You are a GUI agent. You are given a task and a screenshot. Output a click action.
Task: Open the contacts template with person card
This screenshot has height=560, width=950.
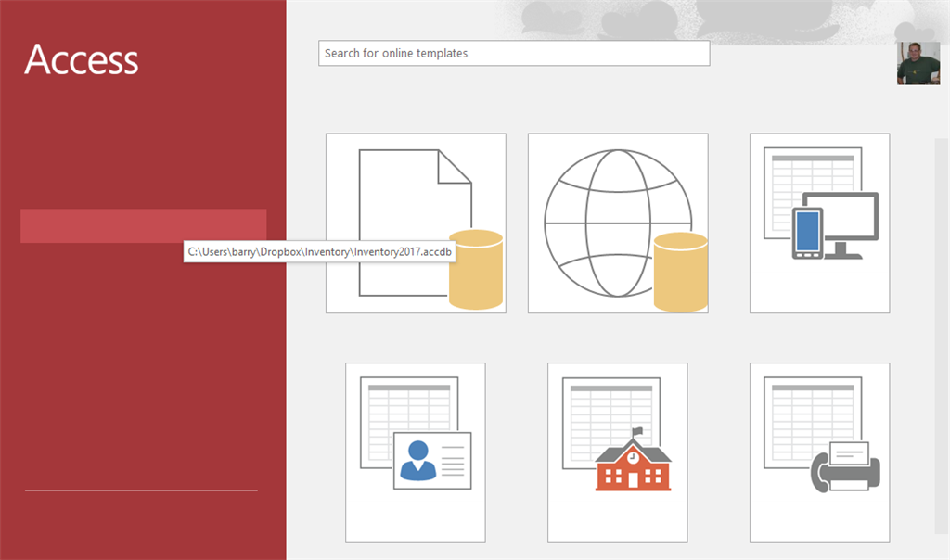pos(416,452)
